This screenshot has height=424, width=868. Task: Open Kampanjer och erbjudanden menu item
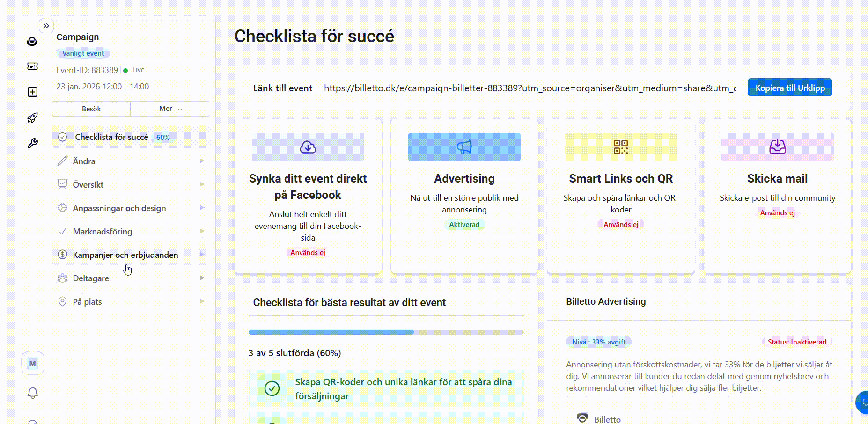coord(125,255)
